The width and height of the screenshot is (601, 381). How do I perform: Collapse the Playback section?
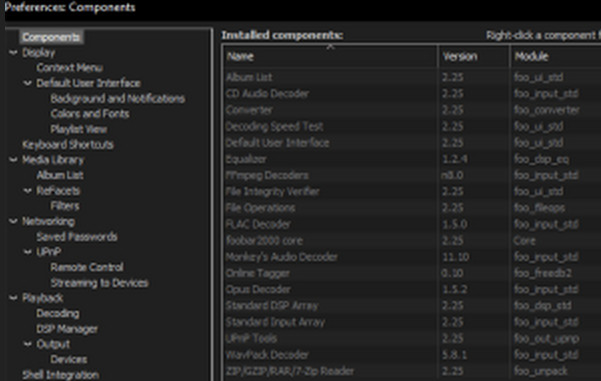13,298
